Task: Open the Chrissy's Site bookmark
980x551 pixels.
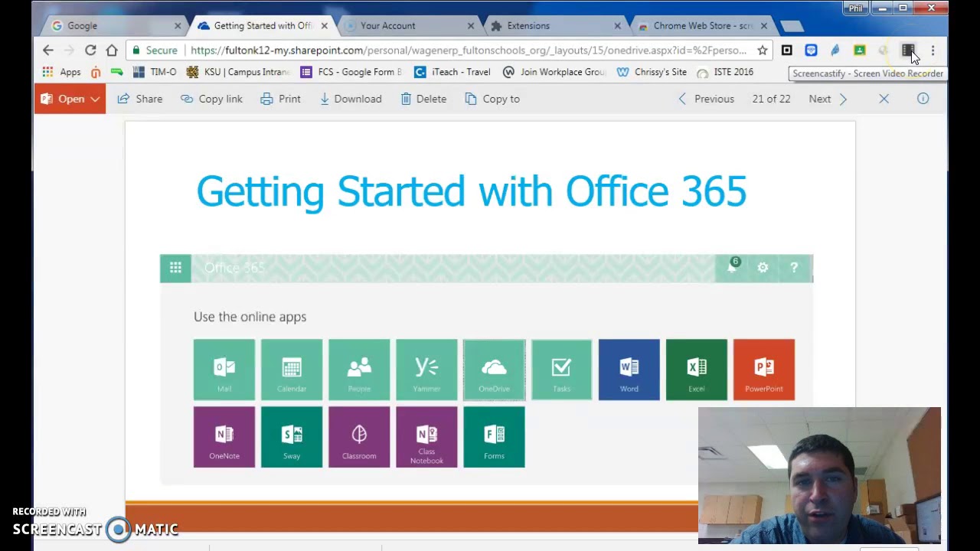Action: (652, 72)
